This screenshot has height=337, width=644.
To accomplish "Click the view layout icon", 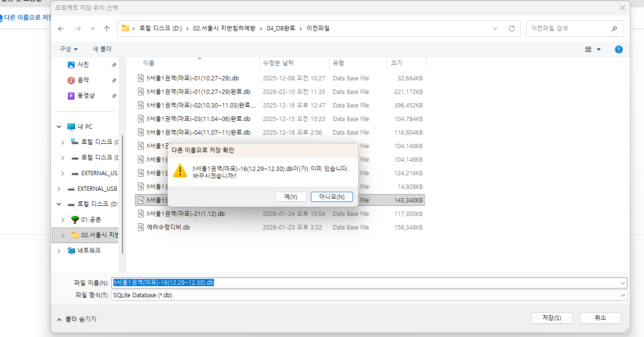I will (588, 49).
